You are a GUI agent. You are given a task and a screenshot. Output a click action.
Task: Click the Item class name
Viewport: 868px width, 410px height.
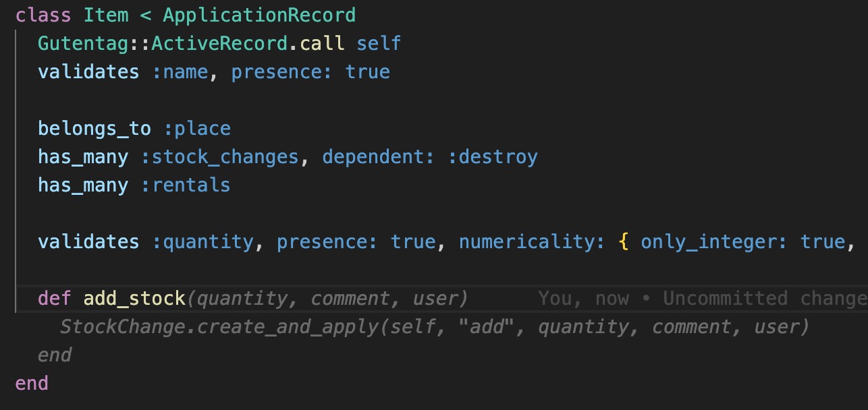click(106, 15)
